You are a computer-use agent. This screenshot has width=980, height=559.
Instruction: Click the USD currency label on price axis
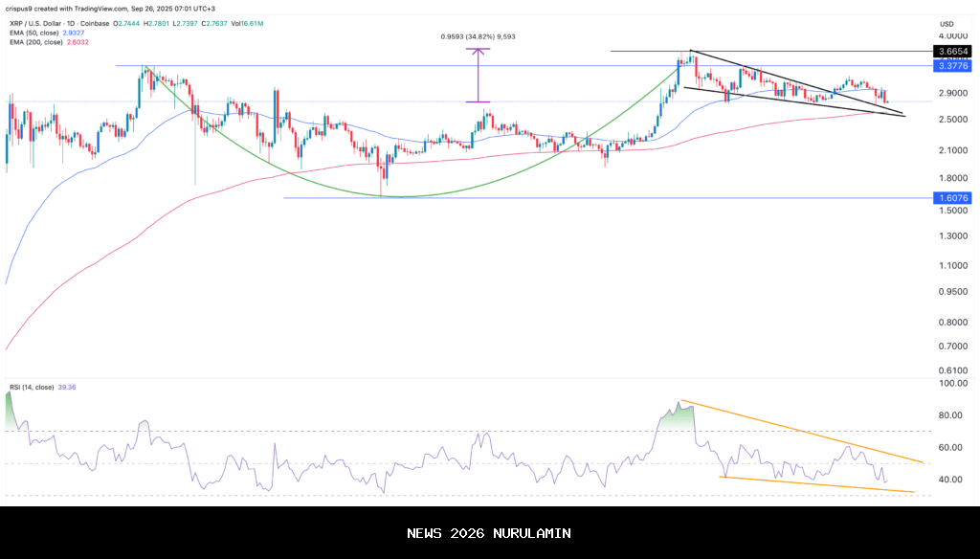tap(947, 24)
